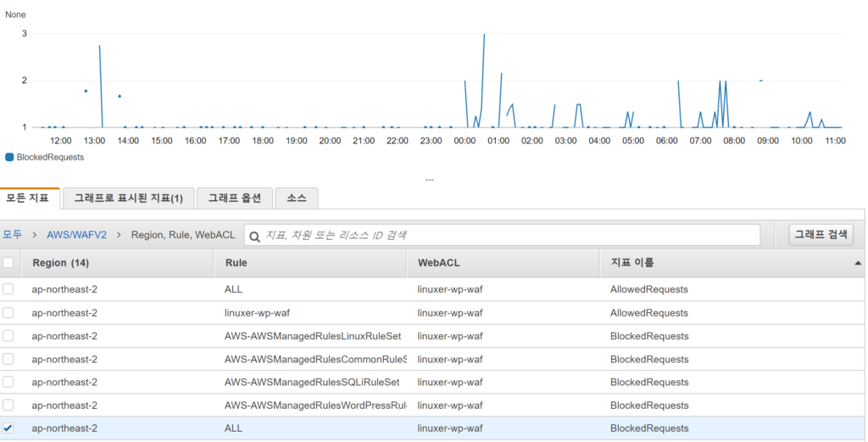Toggle the select-all checkbox in table header

coord(8,263)
